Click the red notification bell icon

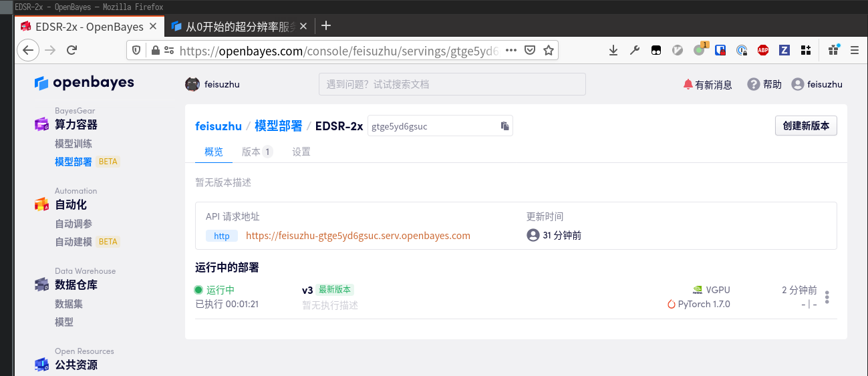tap(688, 84)
